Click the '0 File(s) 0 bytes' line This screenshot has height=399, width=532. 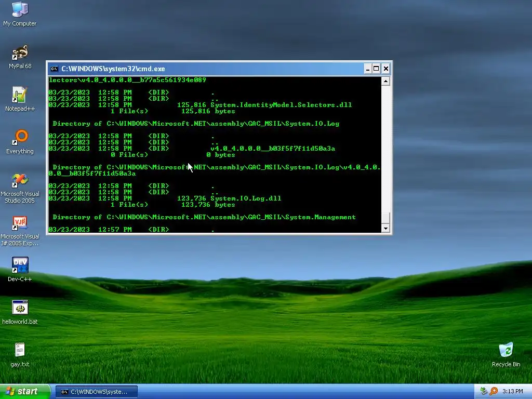coord(172,155)
